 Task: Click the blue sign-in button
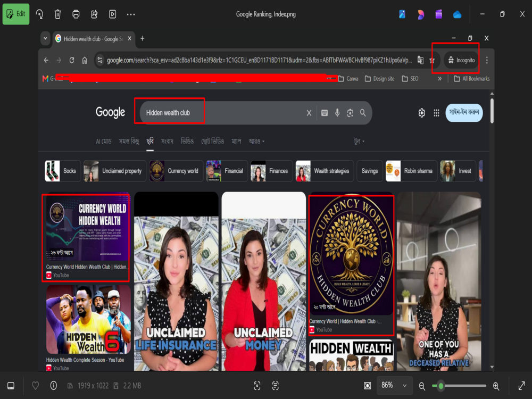[464, 113]
